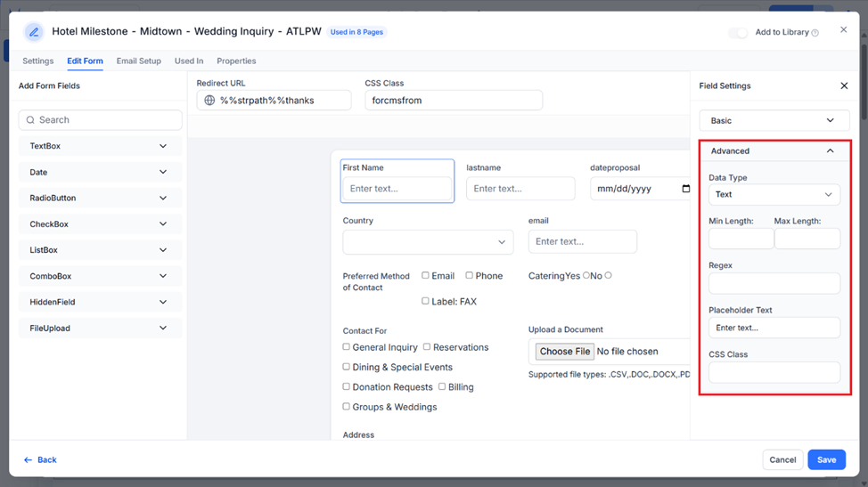Open the Properties tab
Image resolution: width=868 pixels, height=487 pixels.
[236, 61]
